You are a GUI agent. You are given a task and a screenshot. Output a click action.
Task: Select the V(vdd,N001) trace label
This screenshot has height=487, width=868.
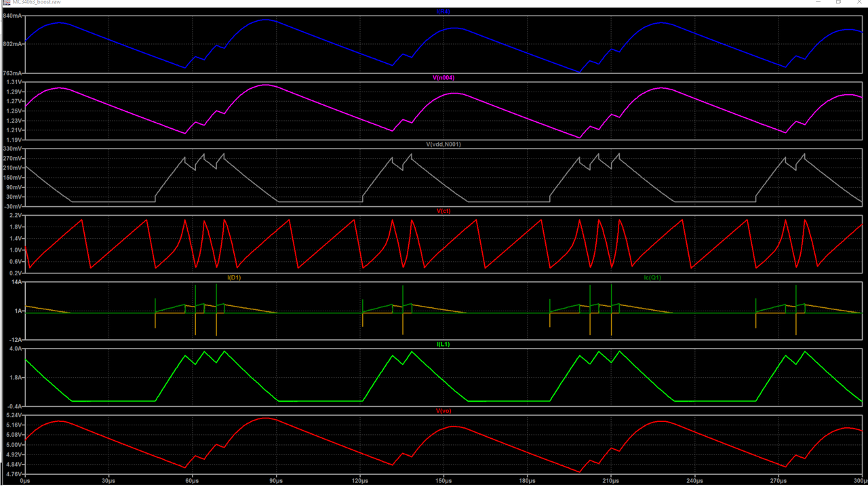[443, 144]
